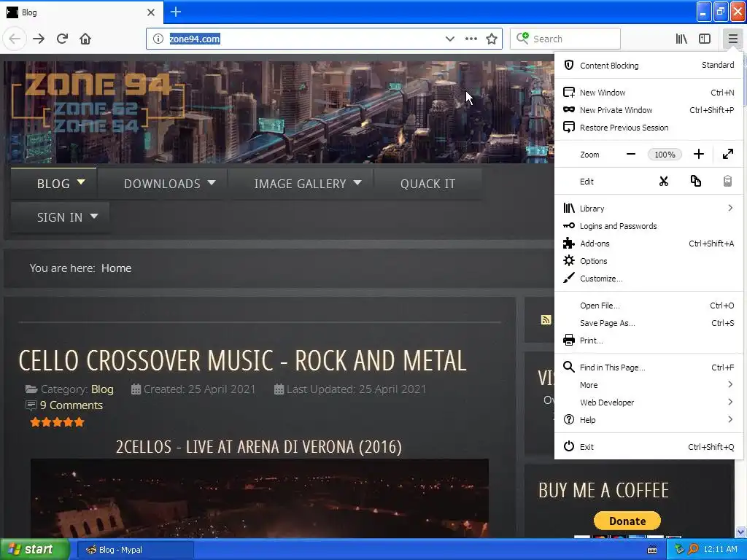Close the hamburger application menu

pos(732,39)
